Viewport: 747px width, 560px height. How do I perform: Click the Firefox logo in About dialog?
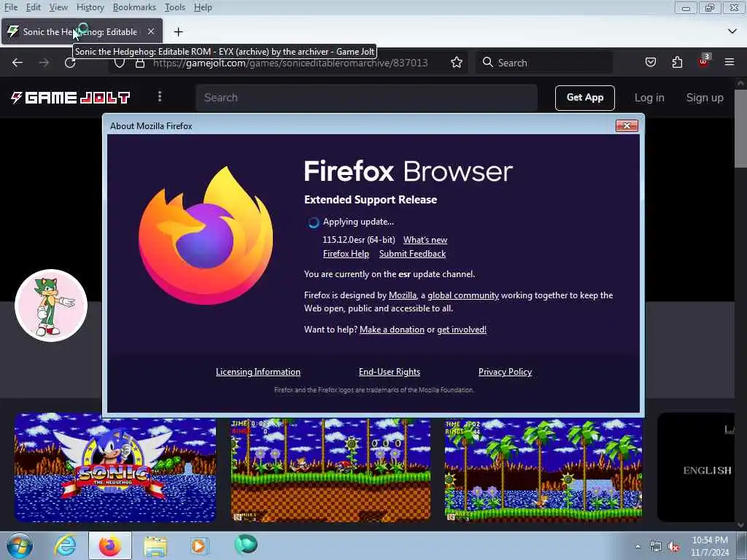206,236
